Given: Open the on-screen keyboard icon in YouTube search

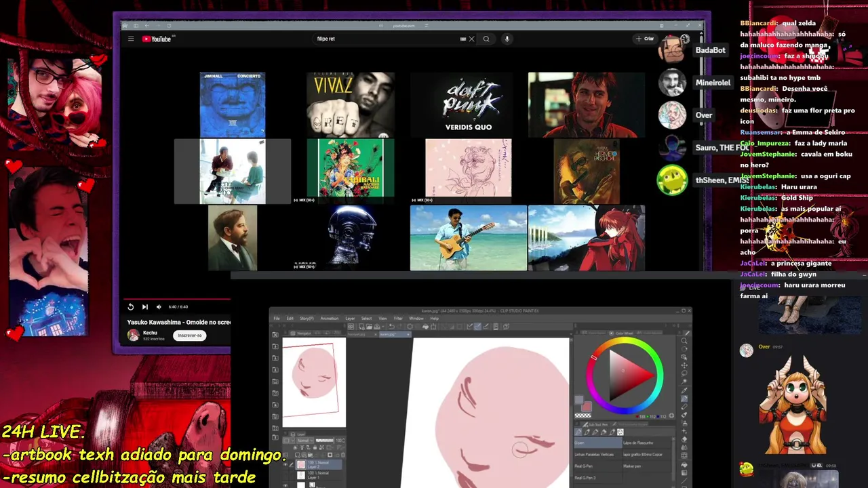Looking at the screenshot, I should pyautogui.click(x=463, y=39).
